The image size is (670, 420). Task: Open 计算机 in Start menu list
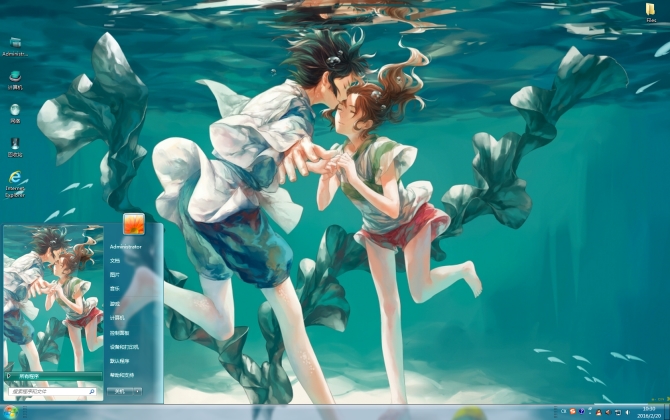[x=117, y=318]
